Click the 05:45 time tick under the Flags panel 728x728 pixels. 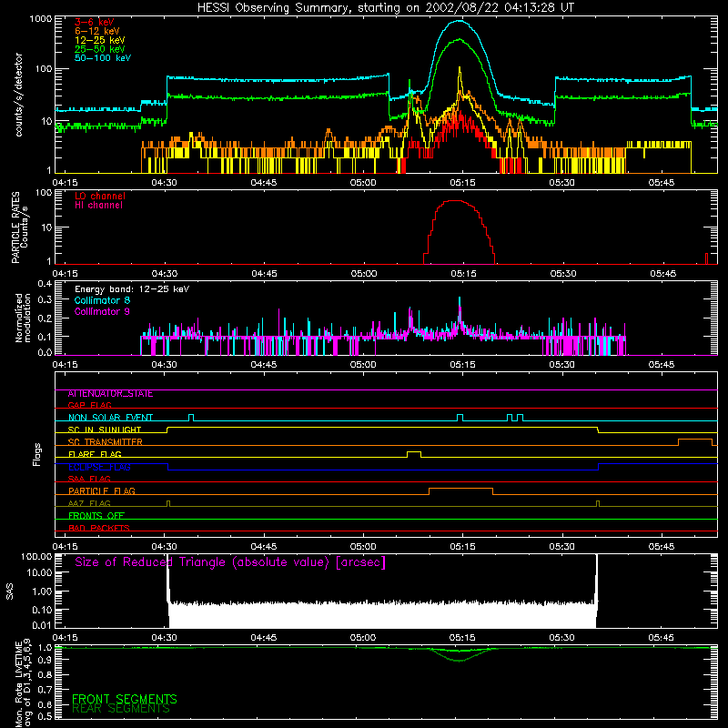coord(662,547)
